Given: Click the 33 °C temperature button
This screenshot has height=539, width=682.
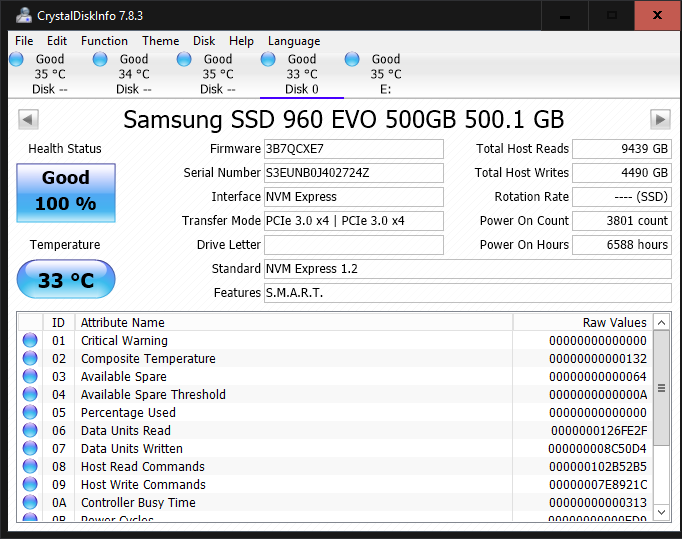Looking at the screenshot, I should (x=66, y=279).
